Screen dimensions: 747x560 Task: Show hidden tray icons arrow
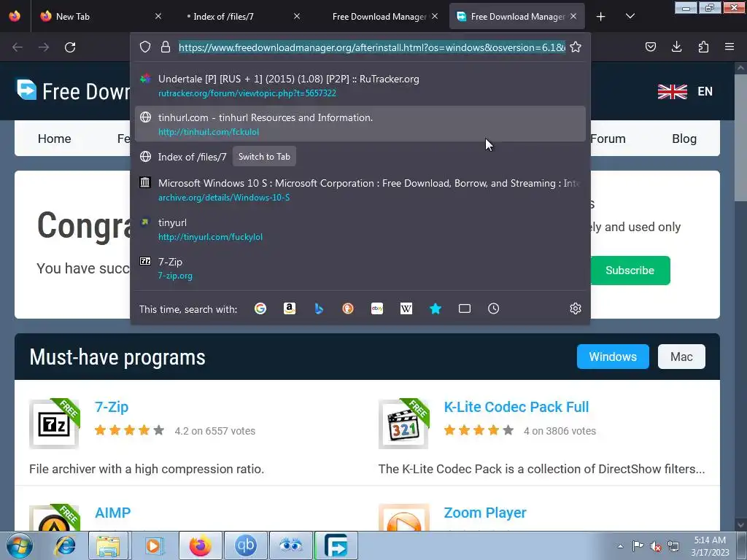pyautogui.click(x=620, y=546)
